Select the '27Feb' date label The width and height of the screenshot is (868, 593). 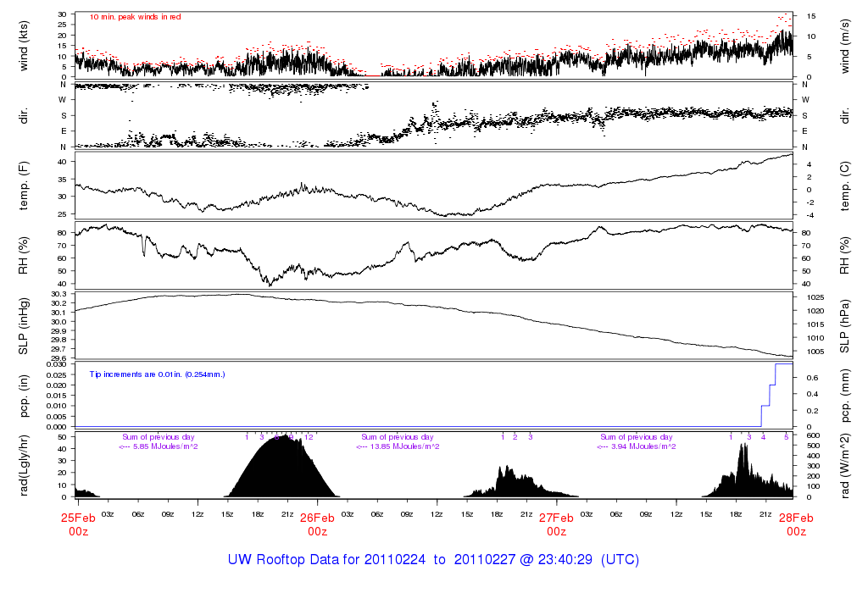pyautogui.click(x=556, y=518)
